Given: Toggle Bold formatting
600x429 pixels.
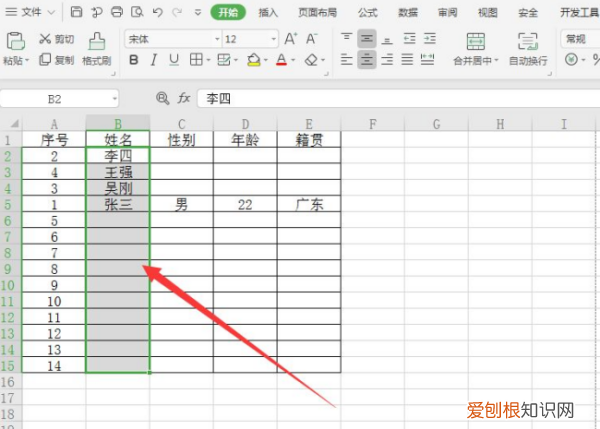Looking at the screenshot, I should 134,60.
